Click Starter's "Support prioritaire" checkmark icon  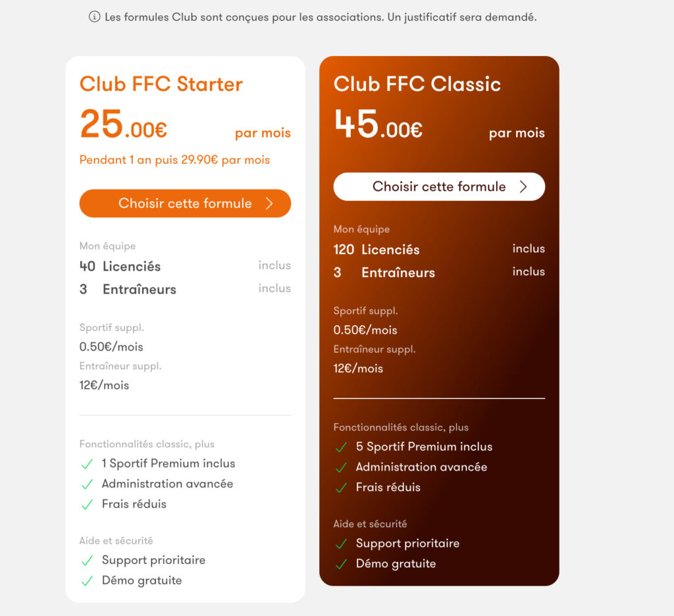87,561
